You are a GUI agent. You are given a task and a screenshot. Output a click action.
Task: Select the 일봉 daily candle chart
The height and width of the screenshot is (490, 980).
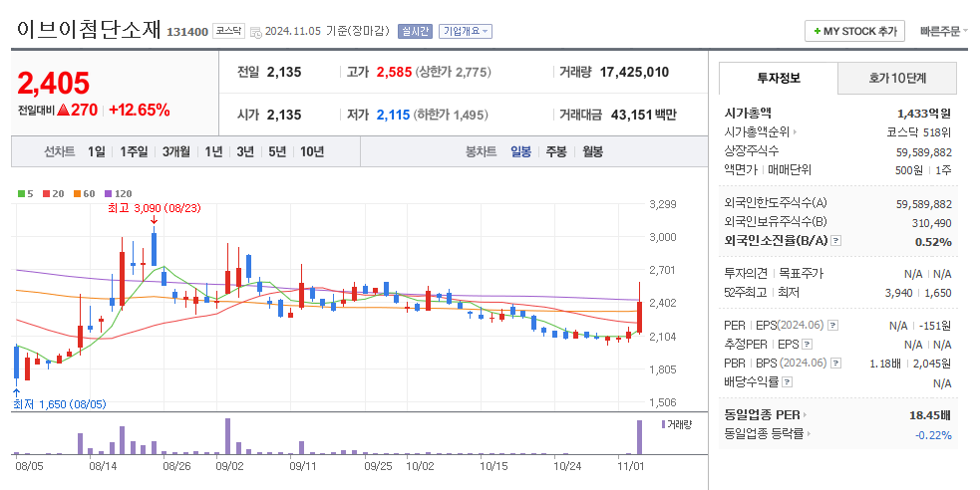tap(520, 151)
